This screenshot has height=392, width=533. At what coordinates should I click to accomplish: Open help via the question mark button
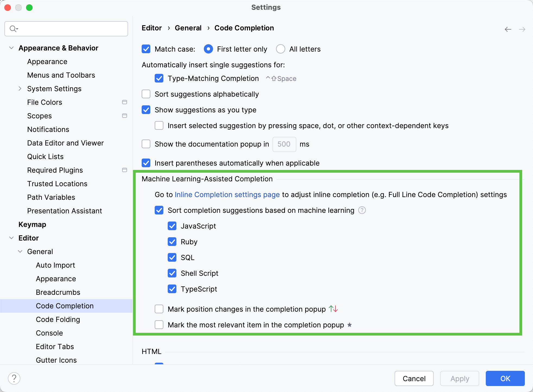14,378
